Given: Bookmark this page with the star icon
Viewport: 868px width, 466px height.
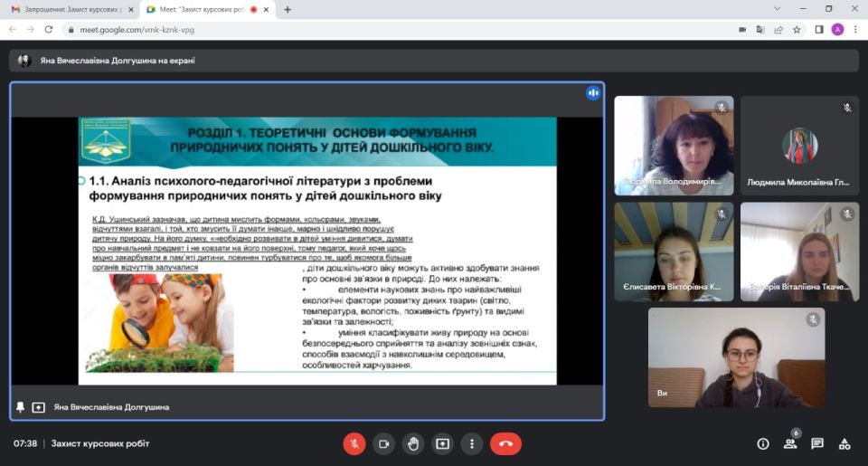Looking at the screenshot, I should (797, 29).
